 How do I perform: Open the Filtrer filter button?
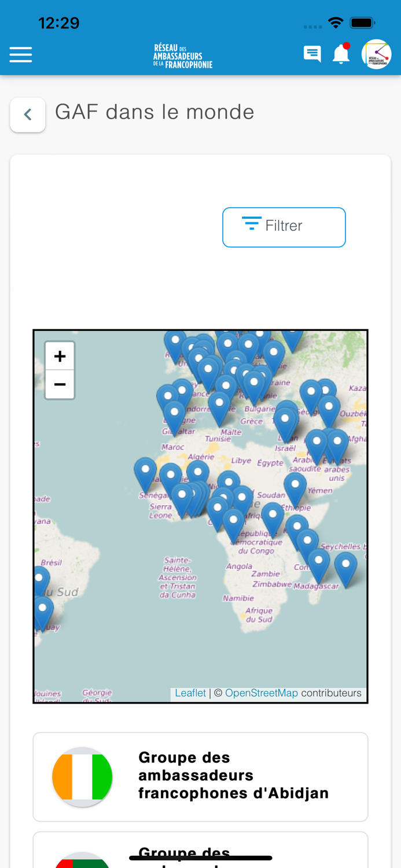coord(284,227)
